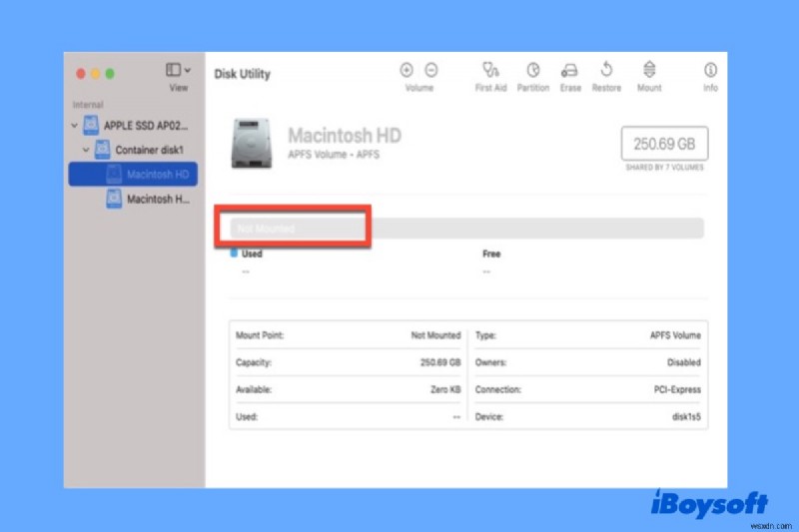Viewport: 799px width, 532px height.
Task: Open the Partition tool
Action: pos(533,71)
